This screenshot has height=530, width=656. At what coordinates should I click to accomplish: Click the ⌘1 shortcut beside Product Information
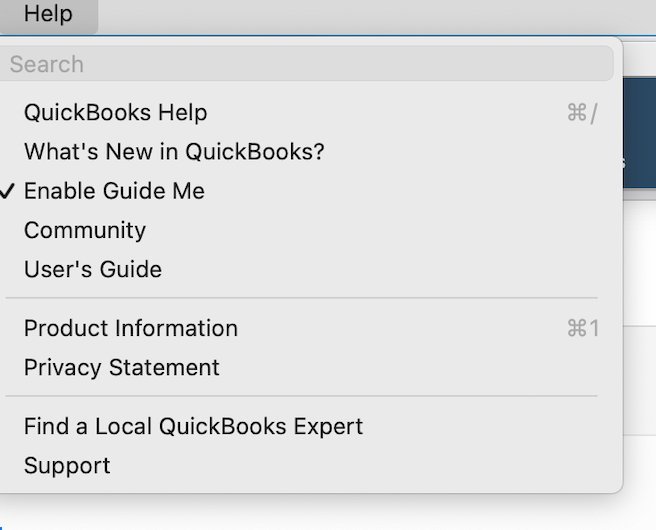click(x=582, y=328)
